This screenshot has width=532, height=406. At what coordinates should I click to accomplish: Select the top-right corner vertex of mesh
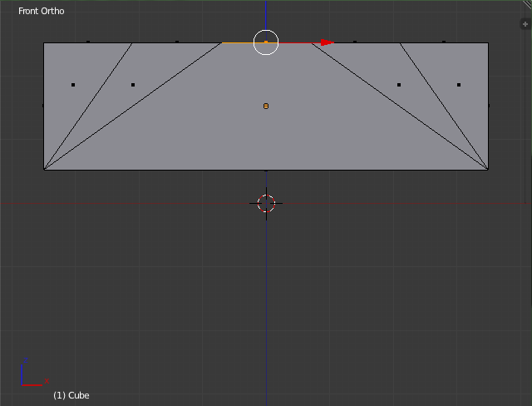(488, 42)
